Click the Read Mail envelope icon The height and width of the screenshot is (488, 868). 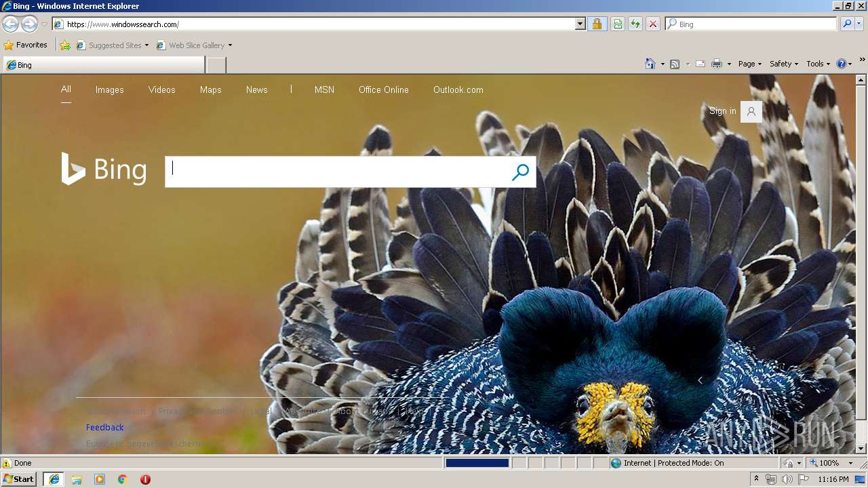[701, 64]
